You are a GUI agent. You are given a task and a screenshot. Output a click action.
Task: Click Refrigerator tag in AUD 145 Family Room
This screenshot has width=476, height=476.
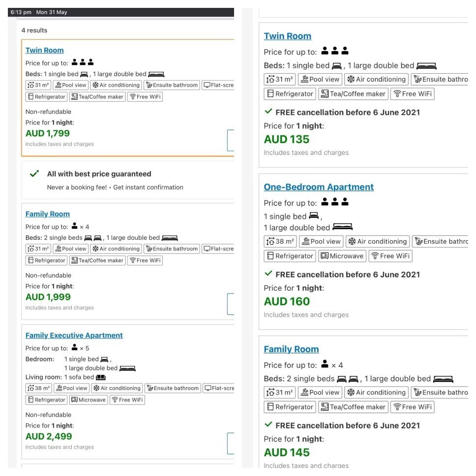(289, 407)
